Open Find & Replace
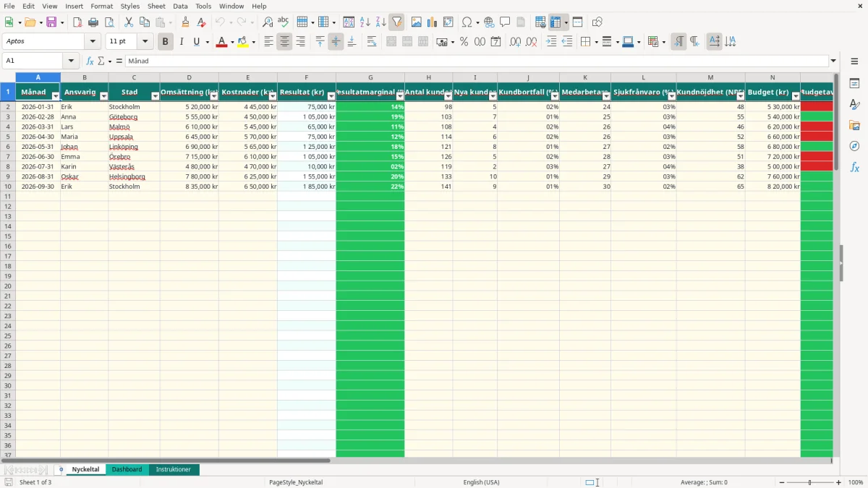The height and width of the screenshot is (488, 868). [268, 22]
